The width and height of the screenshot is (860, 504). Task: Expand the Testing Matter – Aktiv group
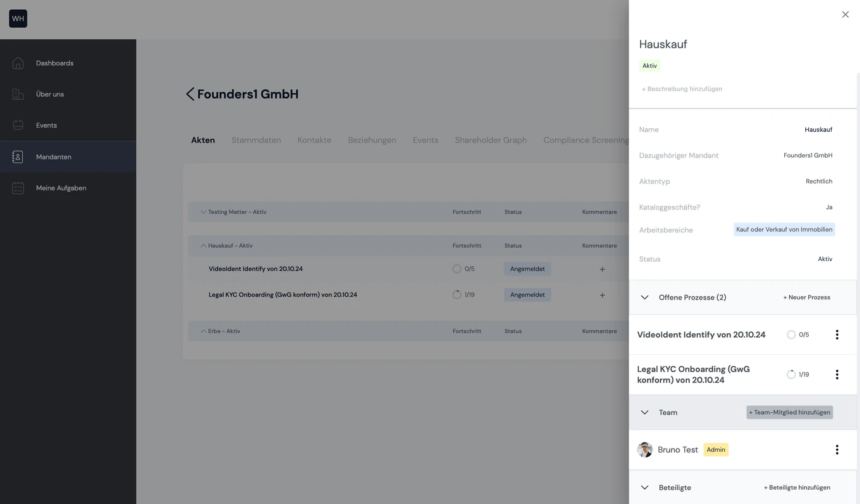(203, 212)
